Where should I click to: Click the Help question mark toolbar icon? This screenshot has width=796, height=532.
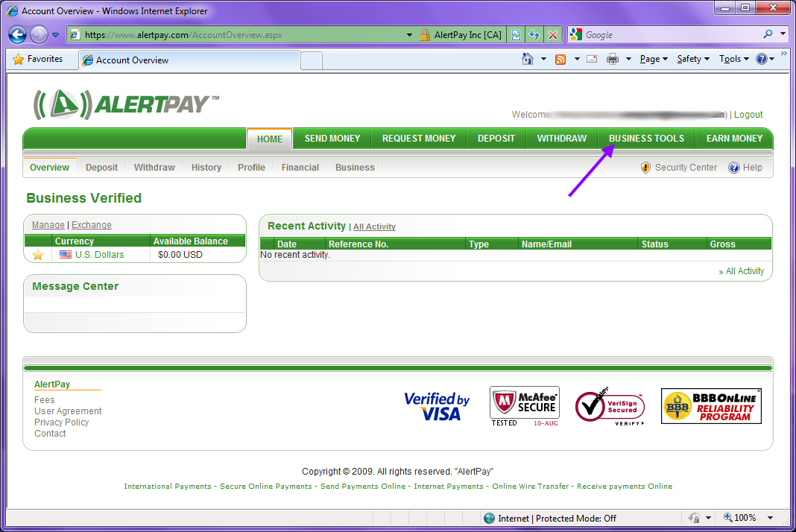(x=762, y=59)
